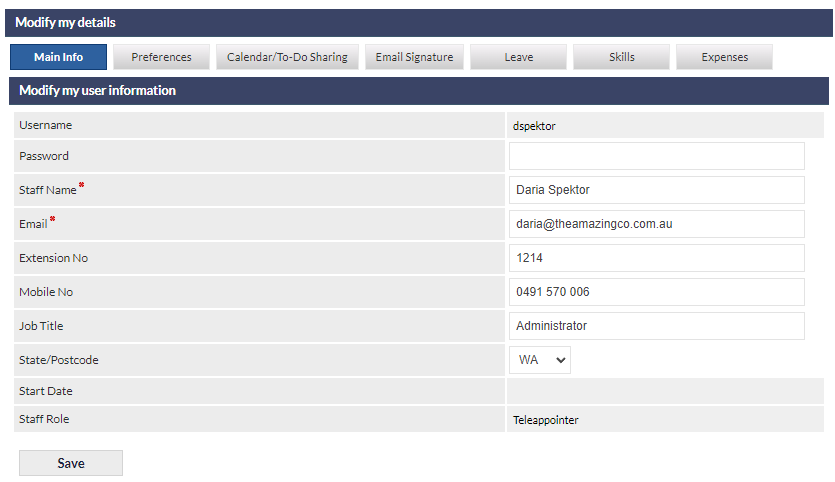Click the Password label

(44, 156)
